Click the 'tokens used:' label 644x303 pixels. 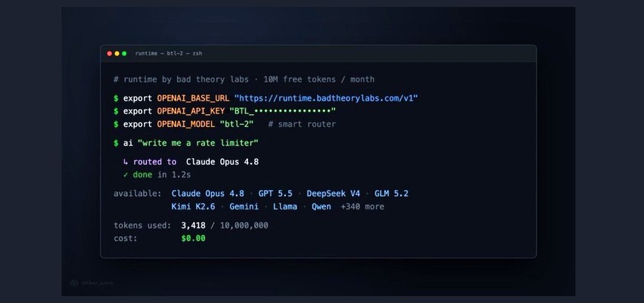[x=143, y=225]
